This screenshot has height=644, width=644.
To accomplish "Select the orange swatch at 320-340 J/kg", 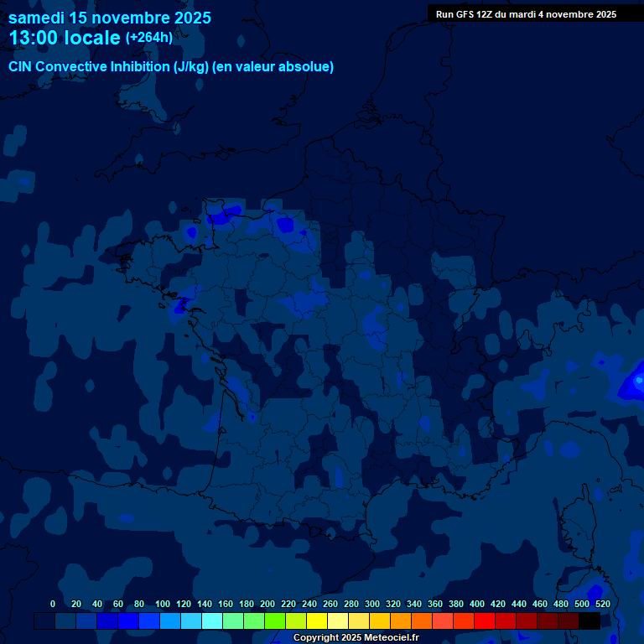I will point(401,621).
